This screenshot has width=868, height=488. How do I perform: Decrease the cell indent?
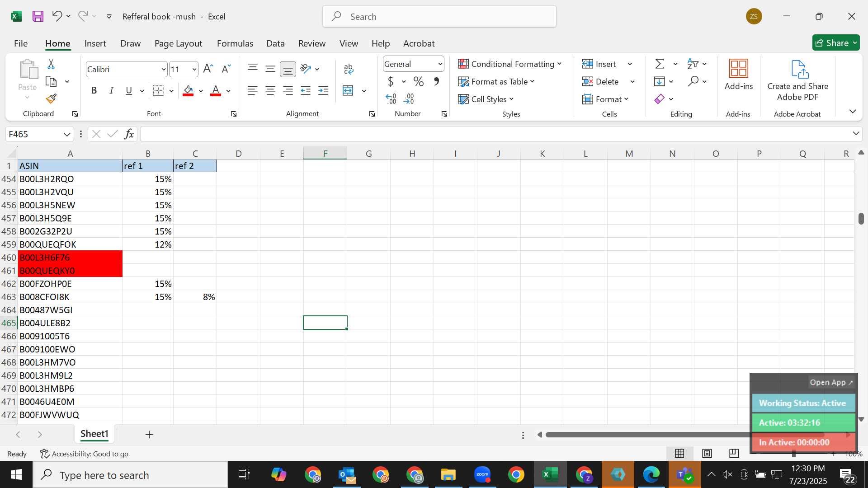pos(306,91)
